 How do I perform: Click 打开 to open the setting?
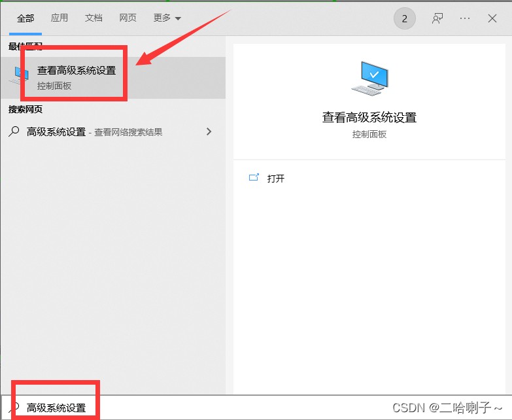[x=275, y=179]
